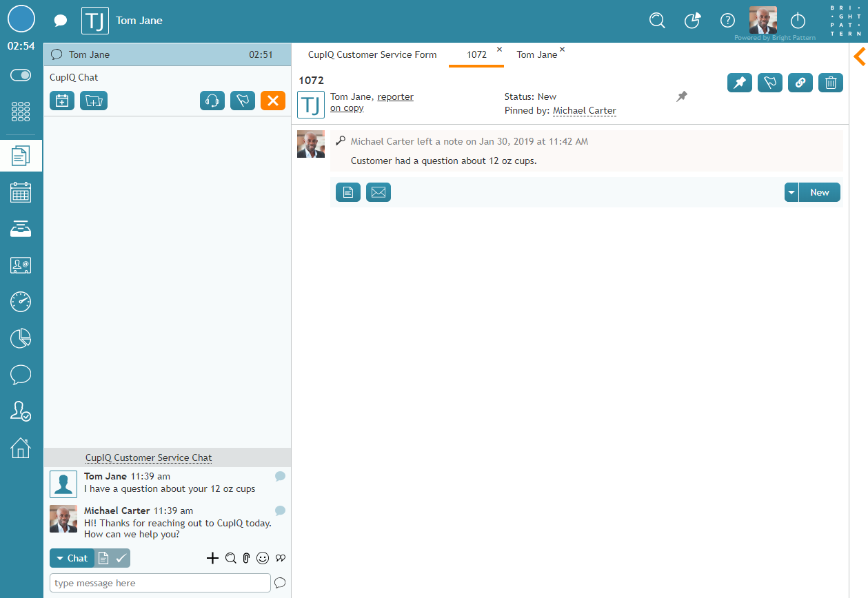
Task: Click the quotes canned response icon
Action: [281, 558]
